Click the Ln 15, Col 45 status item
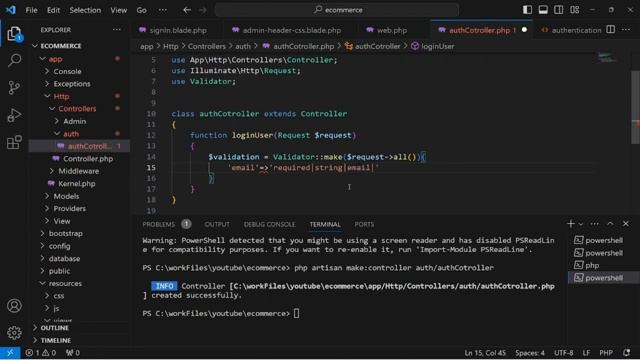640x360 pixels. click(x=485, y=353)
